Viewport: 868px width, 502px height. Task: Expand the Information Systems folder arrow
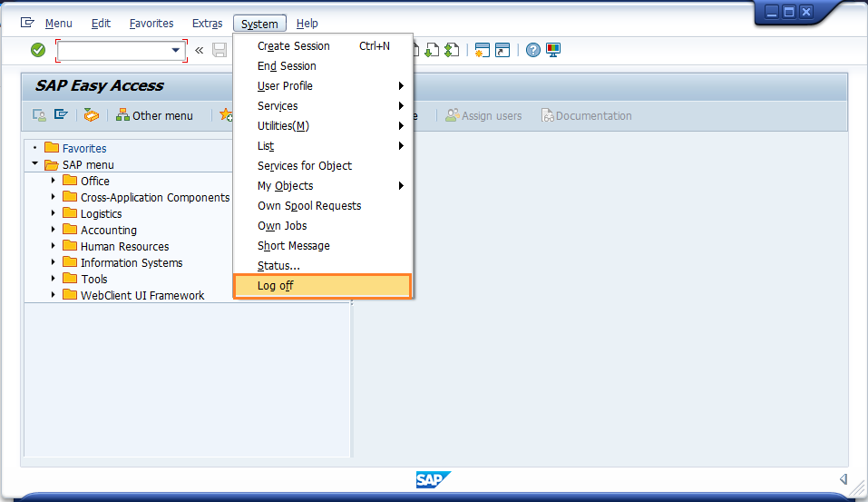[54, 262]
